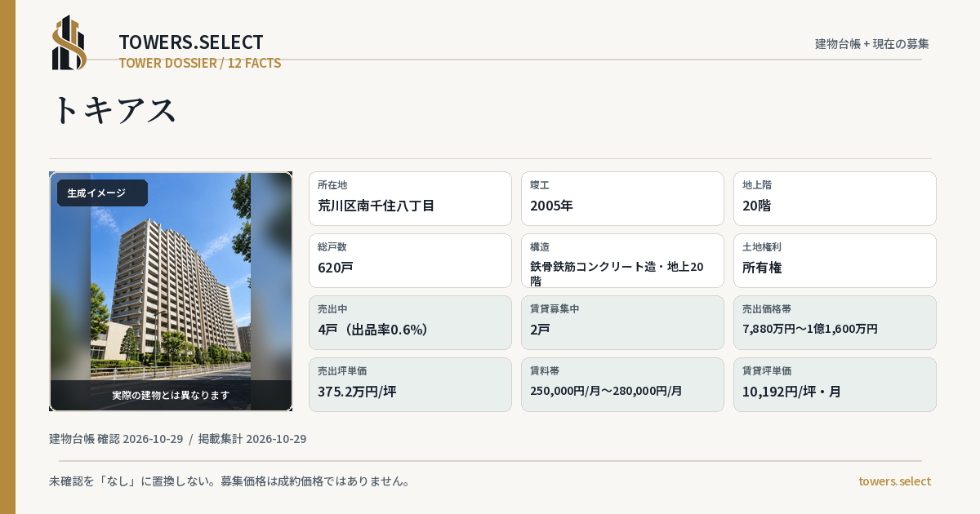Click the 実際の建物とは異なります image caption
The image size is (980, 514).
[171, 395]
